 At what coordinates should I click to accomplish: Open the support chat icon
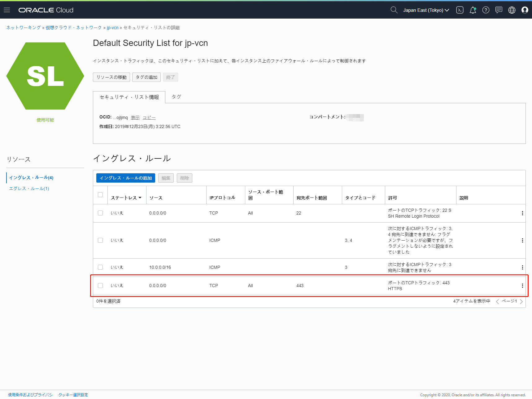coord(499,10)
